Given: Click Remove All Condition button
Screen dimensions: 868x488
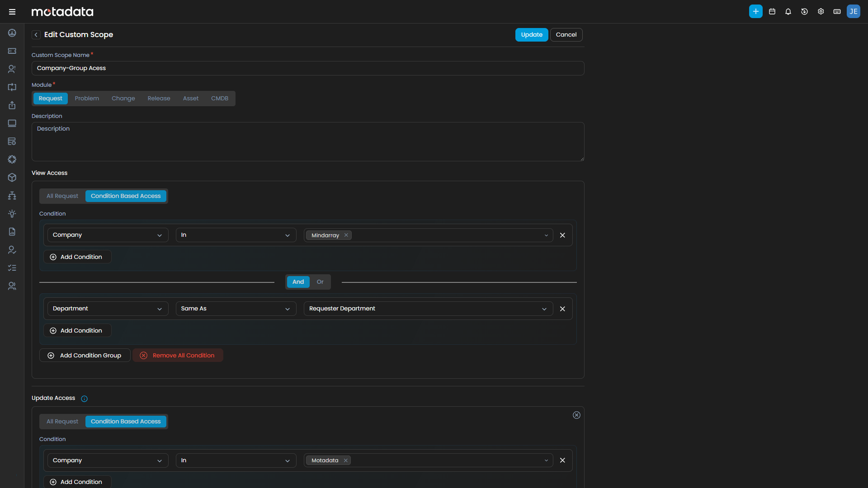Looking at the screenshot, I should [x=178, y=356].
